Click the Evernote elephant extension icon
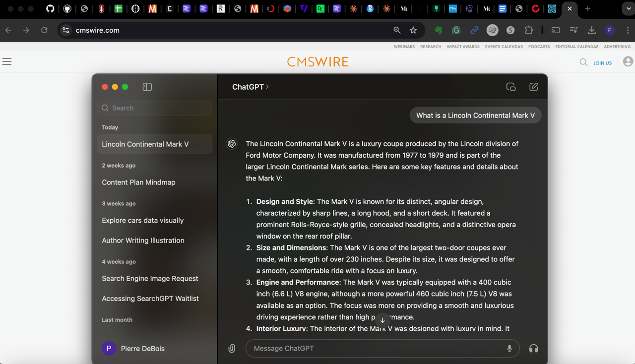 (x=439, y=30)
